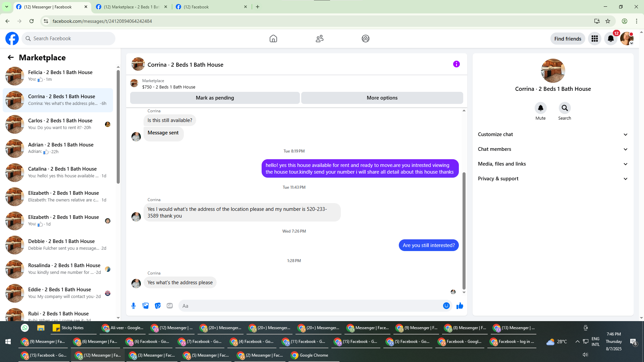Open the Friends icon in top navigation
The width and height of the screenshot is (644, 362).
tap(320, 39)
